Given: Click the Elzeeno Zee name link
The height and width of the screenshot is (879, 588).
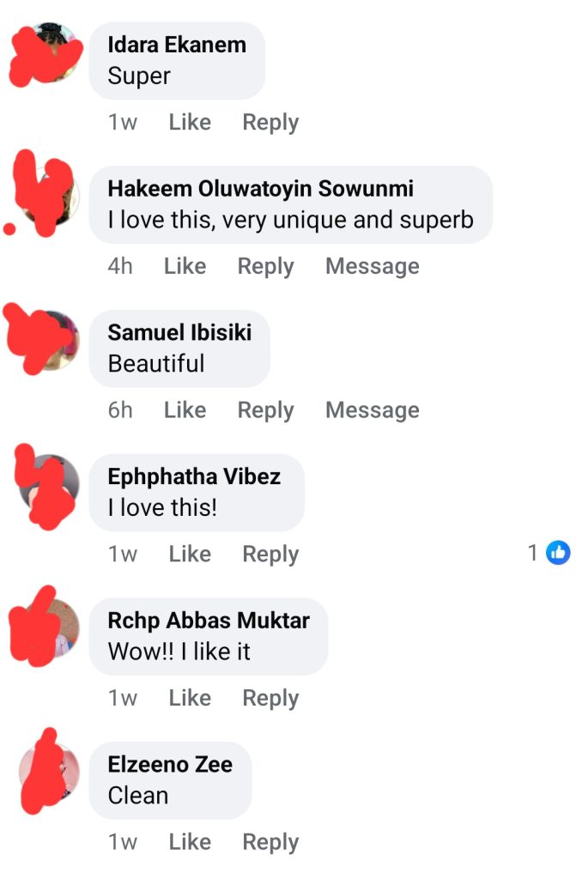Looking at the screenshot, I should click(170, 764).
